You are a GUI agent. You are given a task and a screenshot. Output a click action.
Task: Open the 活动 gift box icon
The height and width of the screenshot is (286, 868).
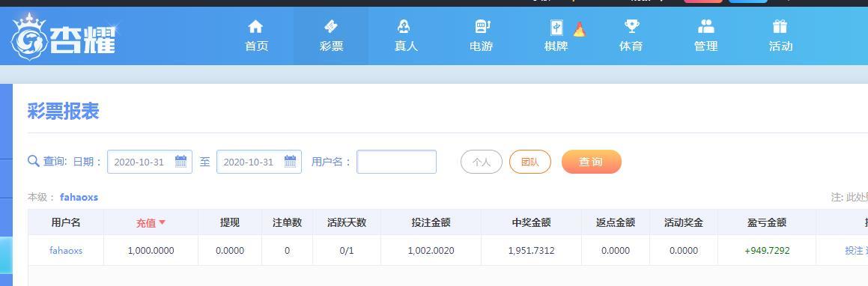pyautogui.click(x=780, y=26)
